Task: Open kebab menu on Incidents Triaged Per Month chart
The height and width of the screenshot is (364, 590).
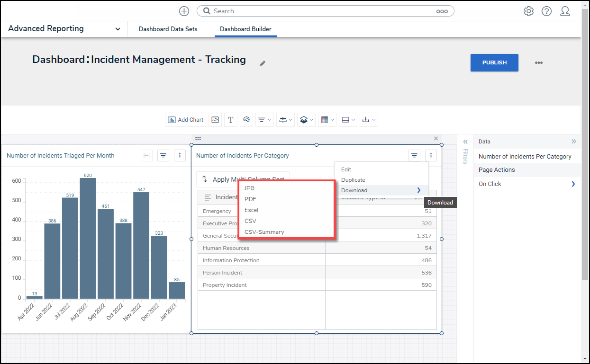Action: click(x=179, y=155)
